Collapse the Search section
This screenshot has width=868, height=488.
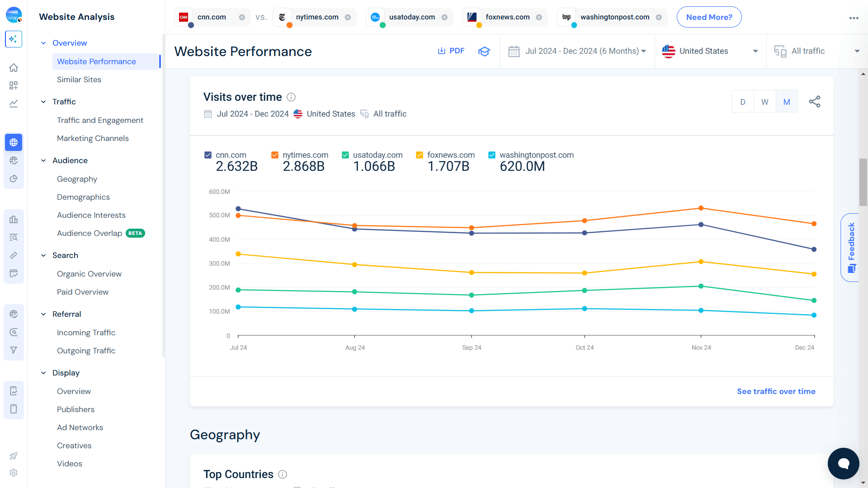[43, 255]
